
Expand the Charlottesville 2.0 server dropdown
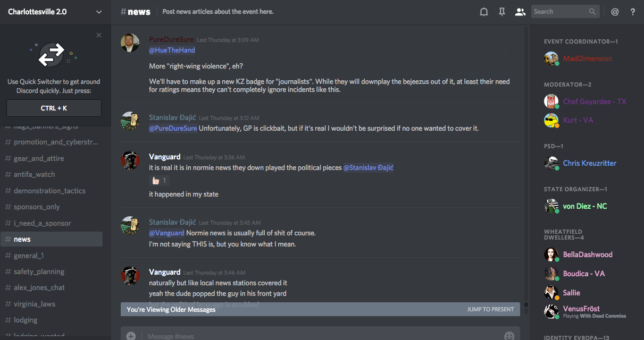pyautogui.click(x=99, y=12)
